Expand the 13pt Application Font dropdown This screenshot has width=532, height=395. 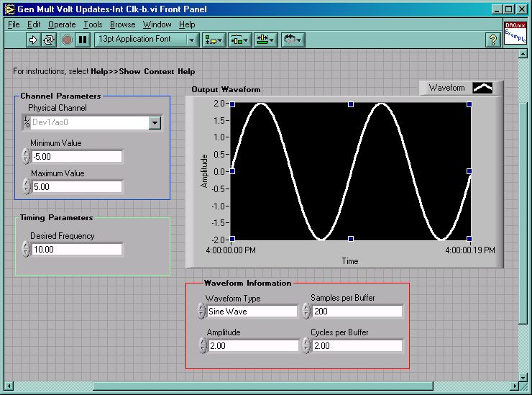click(x=191, y=40)
